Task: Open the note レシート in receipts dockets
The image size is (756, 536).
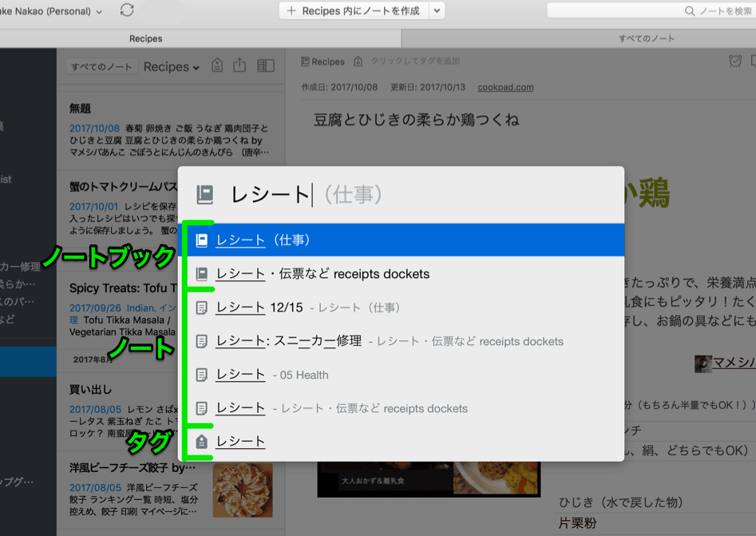Action: point(401,409)
